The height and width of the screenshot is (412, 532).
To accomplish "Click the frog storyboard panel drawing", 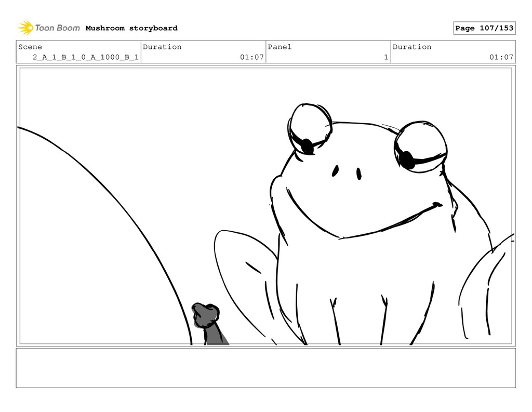I will [x=265, y=206].
